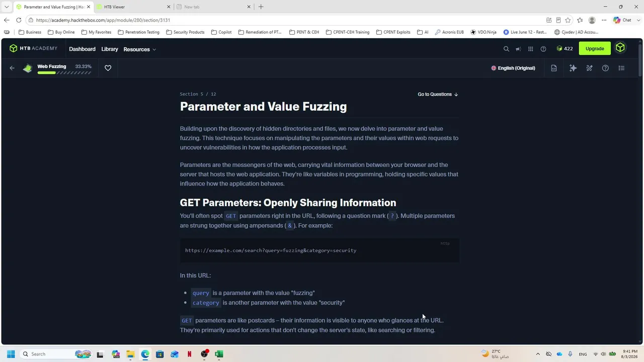Image resolution: width=644 pixels, height=362 pixels.
Task: Open the VDO.Ninja bookmark
Action: click(484, 32)
